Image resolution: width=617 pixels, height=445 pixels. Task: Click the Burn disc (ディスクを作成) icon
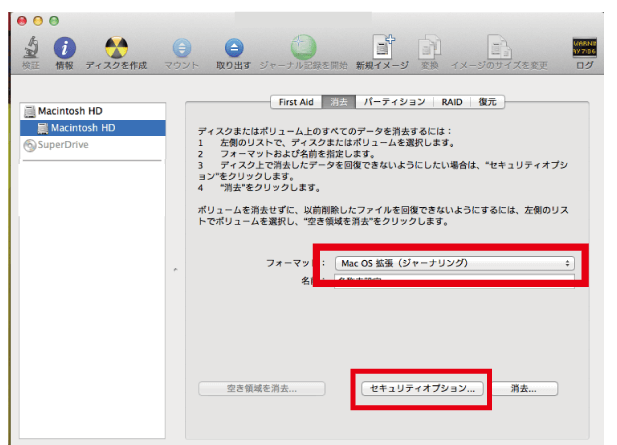(x=116, y=48)
